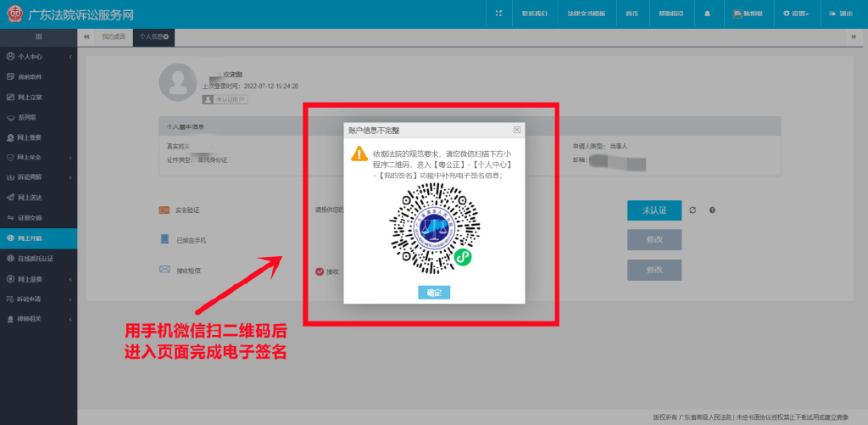The height and width of the screenshot is (425, 868).
Task: Select the 接收 radio option
Action: (320, 271)
